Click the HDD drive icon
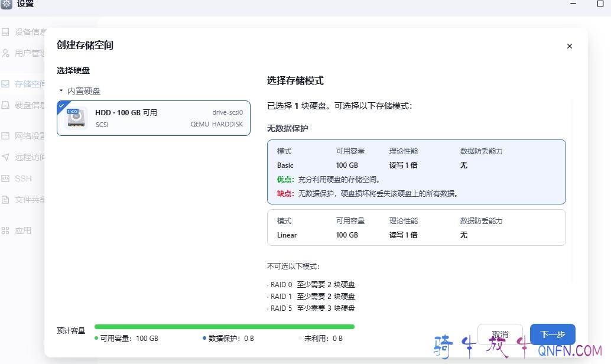The image size is (611, 364). click(76, 118)
